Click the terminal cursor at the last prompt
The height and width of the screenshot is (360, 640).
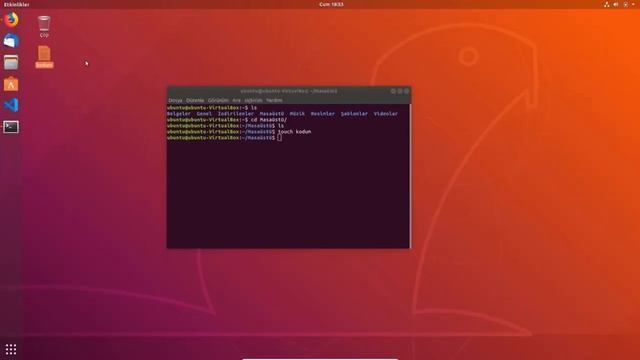pyautogui.click(x=279, y=138)
